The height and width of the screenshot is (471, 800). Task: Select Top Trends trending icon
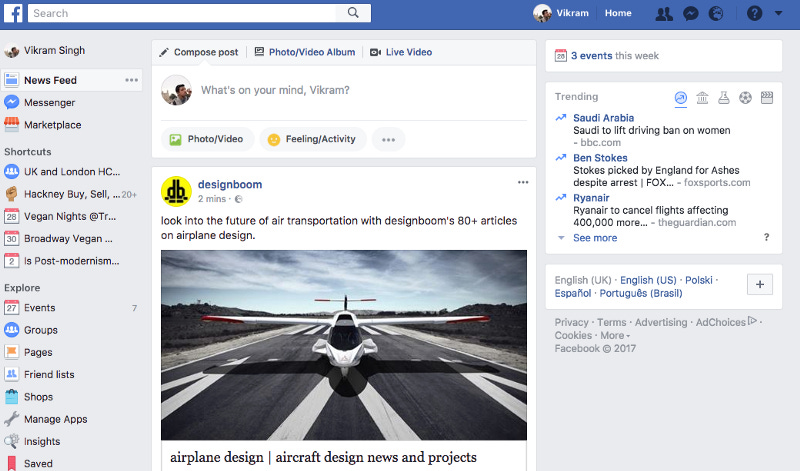click(x=681, y=97)
